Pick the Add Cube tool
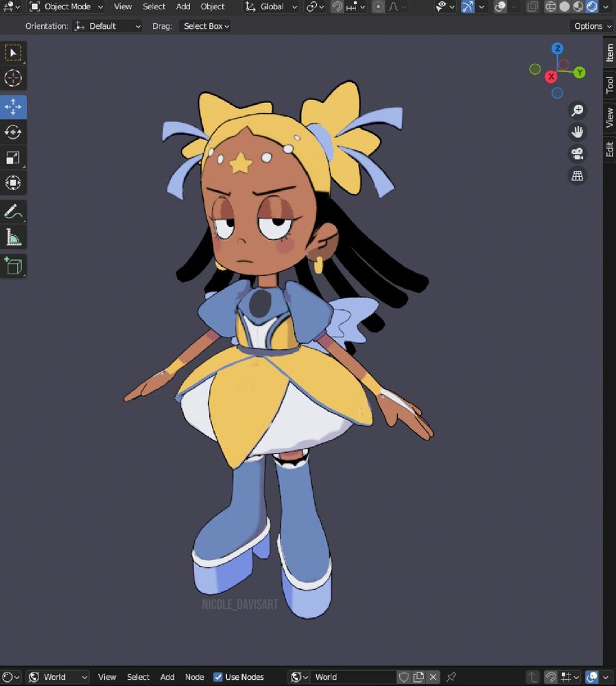Screen dimensions: 616x686 (13, 265)
